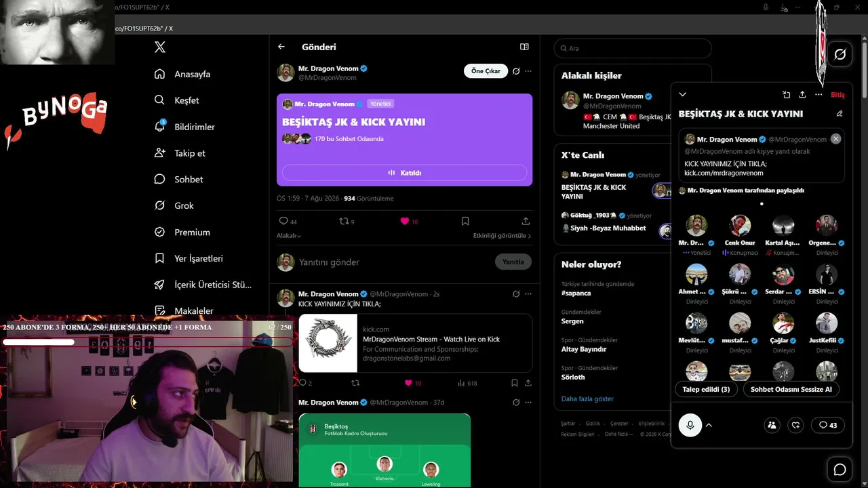
Task: Open the more options menu beside Öne Çıkar
Action: 528,71
